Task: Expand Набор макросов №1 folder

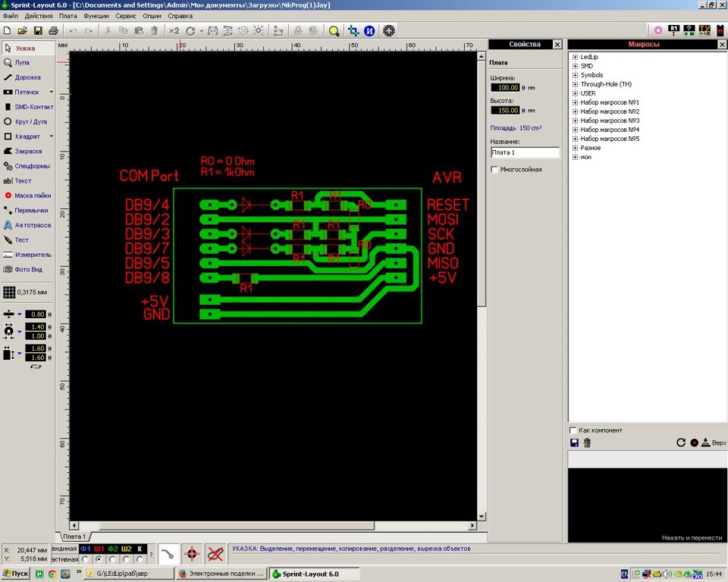Action: [576, 102]
